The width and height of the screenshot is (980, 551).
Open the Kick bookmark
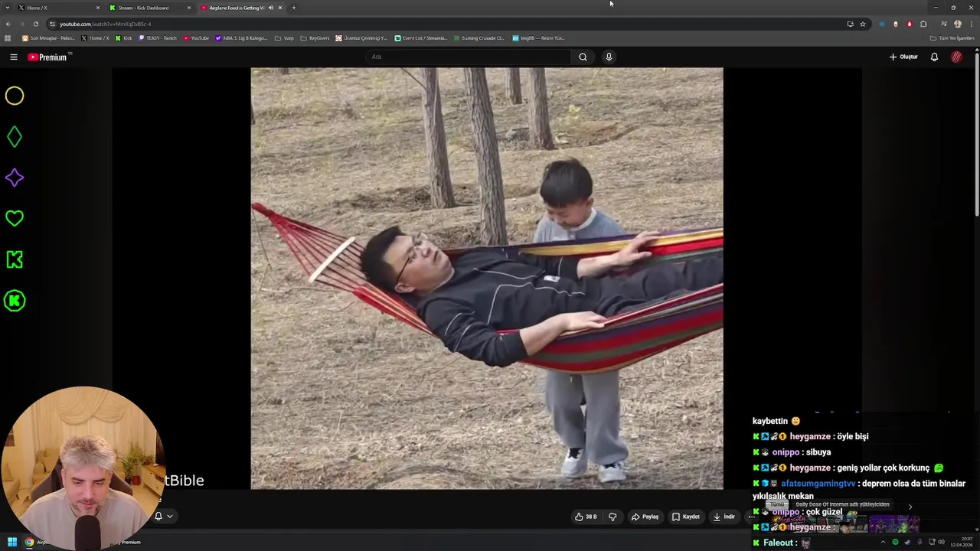[123, 37]
